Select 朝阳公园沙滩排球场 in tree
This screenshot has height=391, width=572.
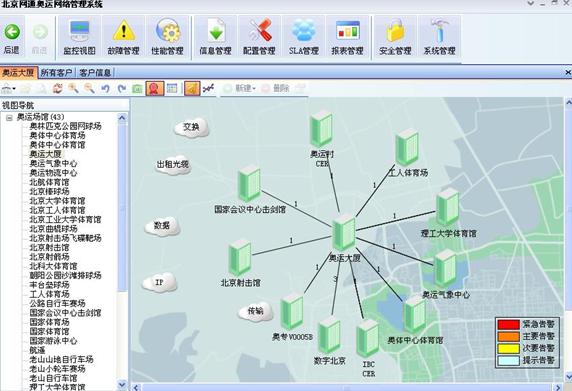[65, 275]
